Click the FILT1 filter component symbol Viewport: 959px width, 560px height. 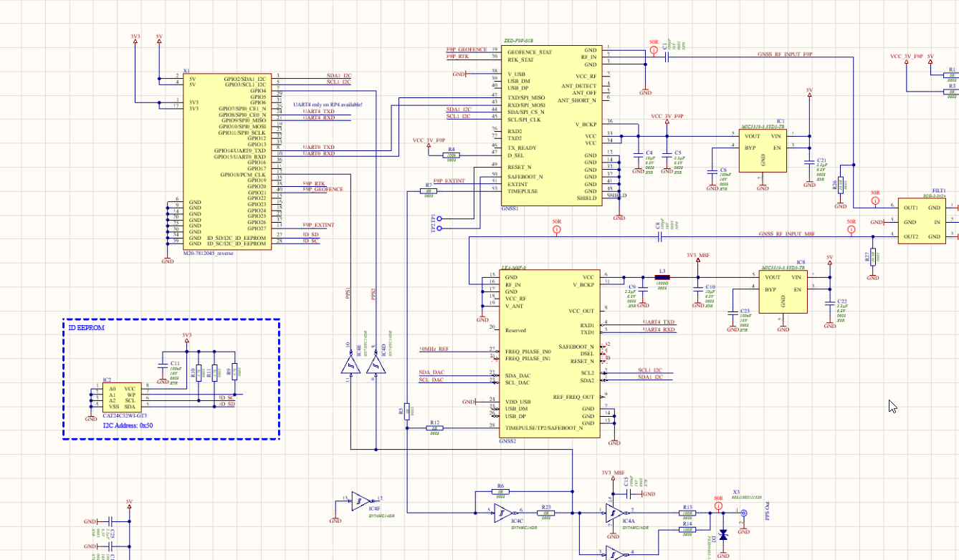[x=921, y=220]
